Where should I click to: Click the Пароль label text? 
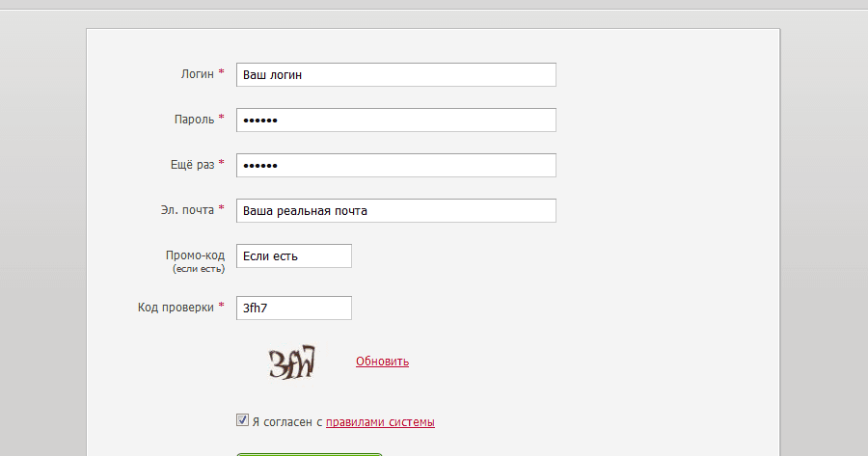[x=194, y=119]
